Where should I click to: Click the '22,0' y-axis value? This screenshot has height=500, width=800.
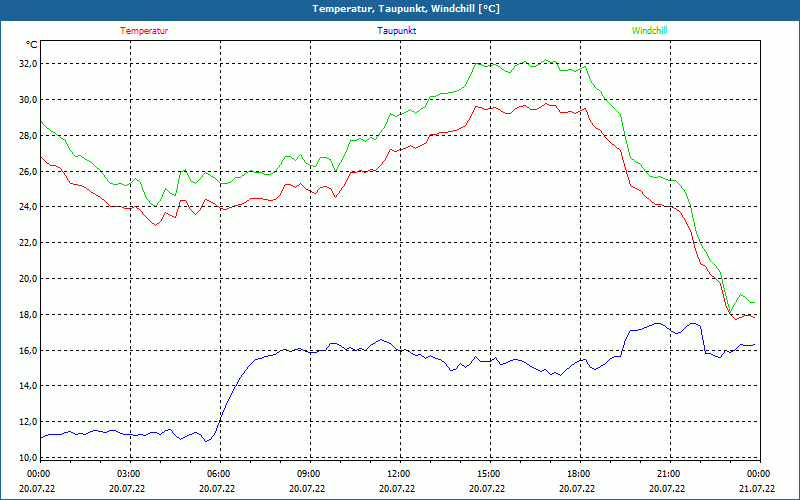coord(29,243)
